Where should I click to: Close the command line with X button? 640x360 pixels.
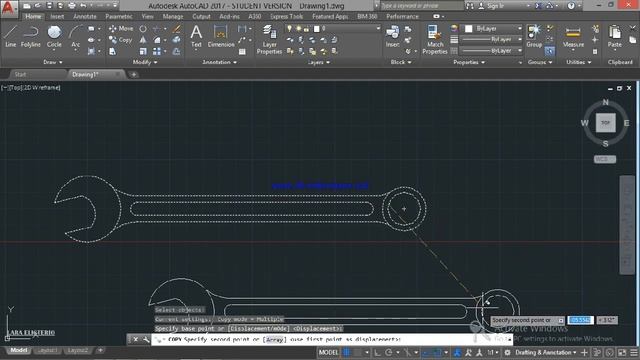pyautogui.click(x=136, y=339)
